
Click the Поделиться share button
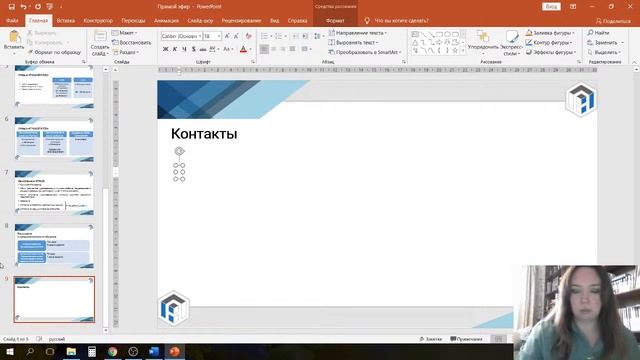[x=613, y=20]
